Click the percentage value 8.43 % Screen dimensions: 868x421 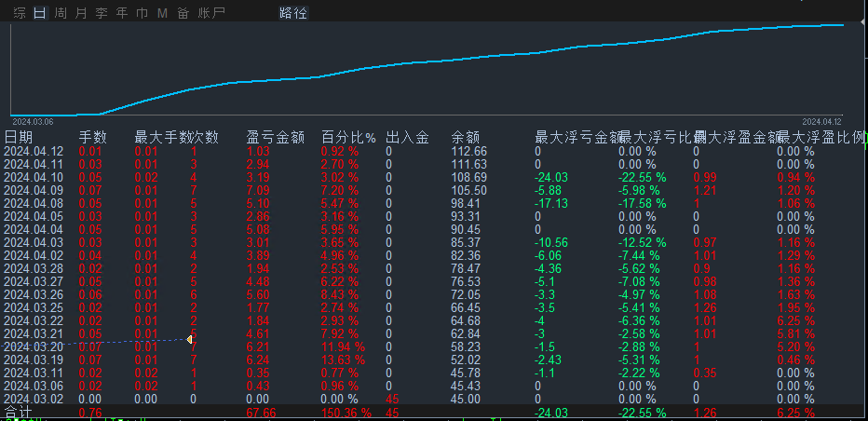click(340, 294)
